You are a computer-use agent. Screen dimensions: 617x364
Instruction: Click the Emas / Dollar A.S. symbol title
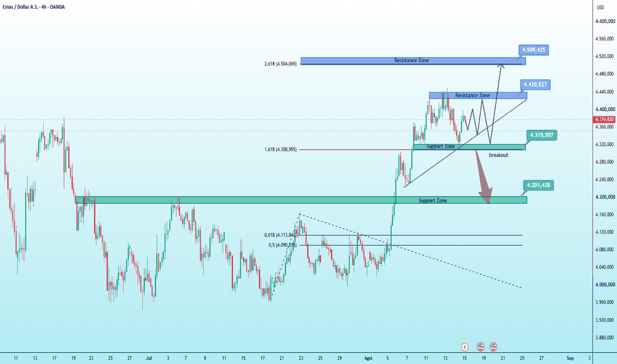pos(34,7)
